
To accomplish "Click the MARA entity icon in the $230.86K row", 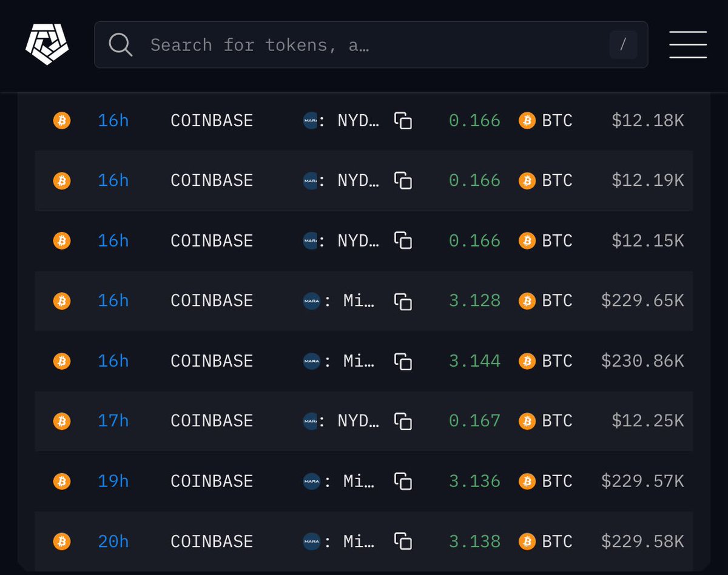I will 311,361.
